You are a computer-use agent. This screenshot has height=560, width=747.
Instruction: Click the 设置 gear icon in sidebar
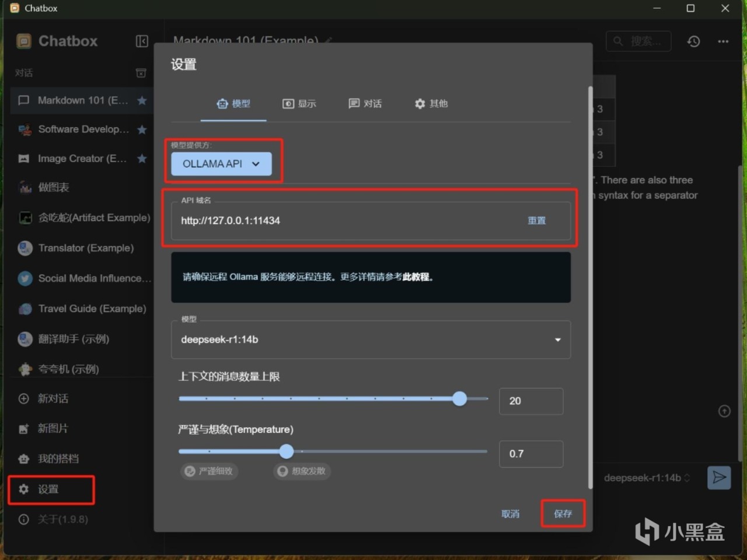coord(23,489)
